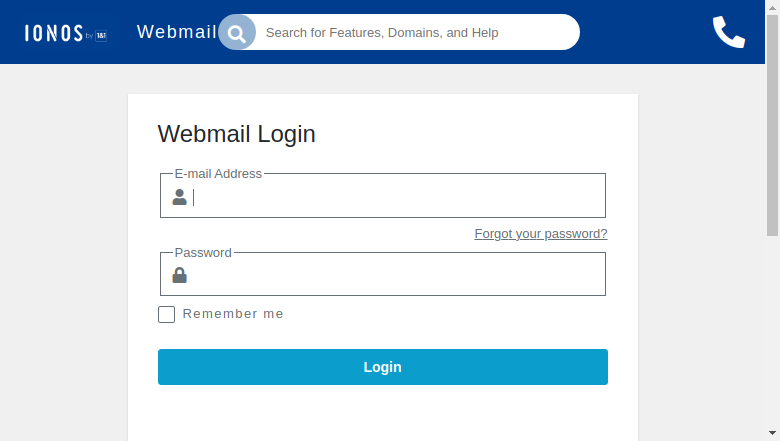Image resolution: width=780 pixels, height=441 pixels.
Task: Click the magnifying glass search icon
Action: (x=237, y=32)
